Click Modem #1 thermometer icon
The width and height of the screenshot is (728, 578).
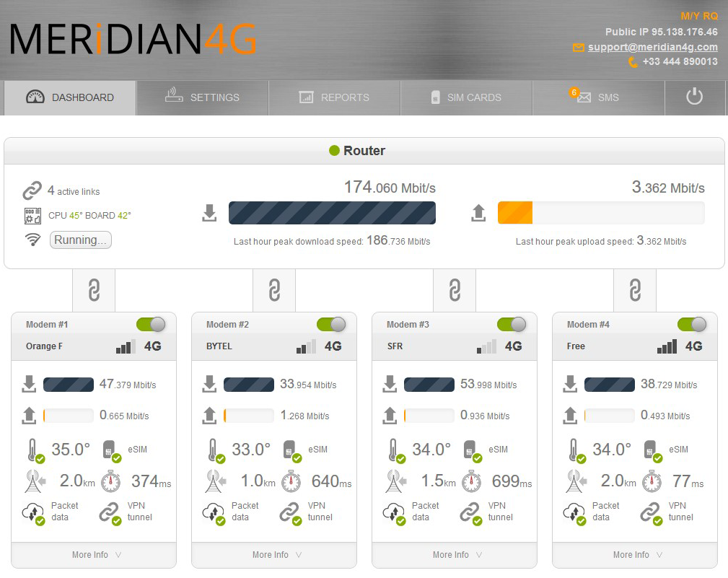point(35,450)
